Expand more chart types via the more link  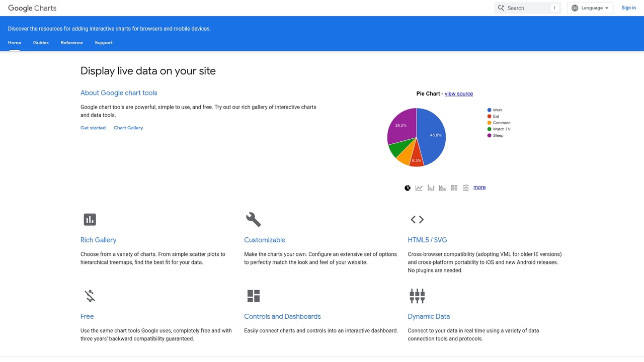pos(479,187)
